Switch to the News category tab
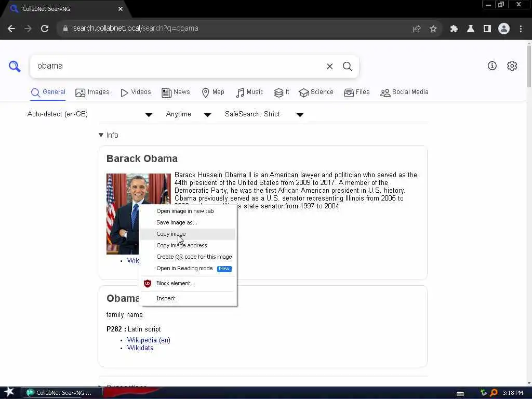Screen dimensions: 532x399 coord(176,92)
